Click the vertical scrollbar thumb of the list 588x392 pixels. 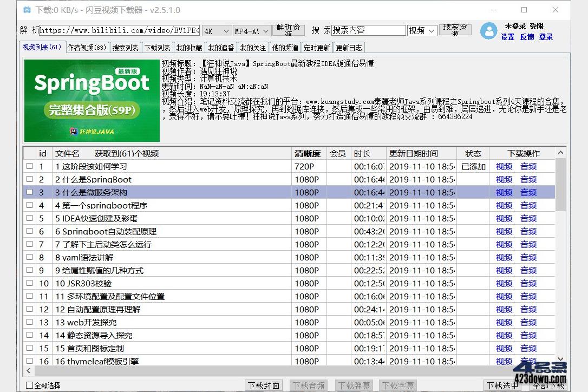560,185
